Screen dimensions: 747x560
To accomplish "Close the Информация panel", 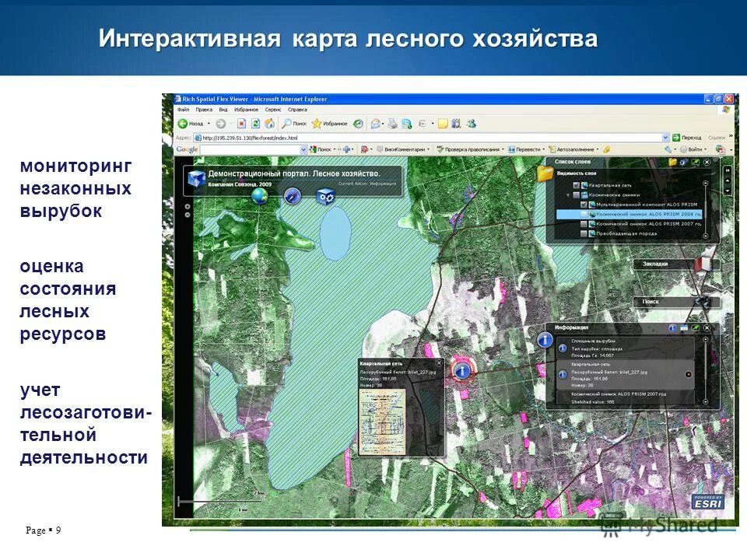I will [x=707, y=328].
